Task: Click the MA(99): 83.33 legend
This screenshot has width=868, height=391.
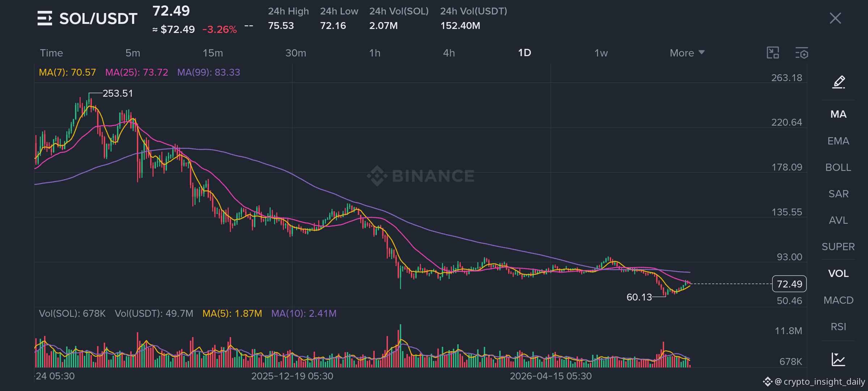Action: (x=209, y=72)
